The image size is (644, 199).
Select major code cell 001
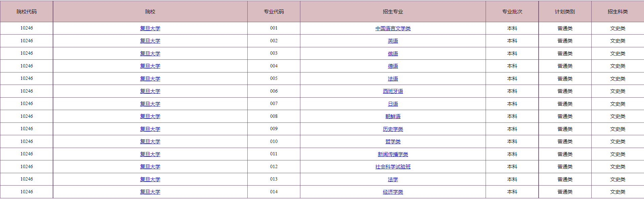274,28
